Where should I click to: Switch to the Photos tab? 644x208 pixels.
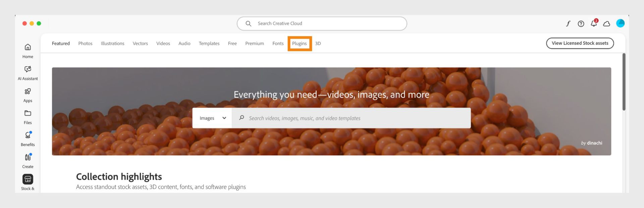tap(85, 44)
